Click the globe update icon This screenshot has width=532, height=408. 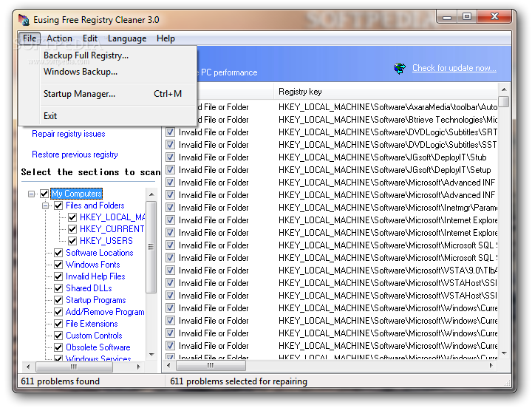(400, 68)
